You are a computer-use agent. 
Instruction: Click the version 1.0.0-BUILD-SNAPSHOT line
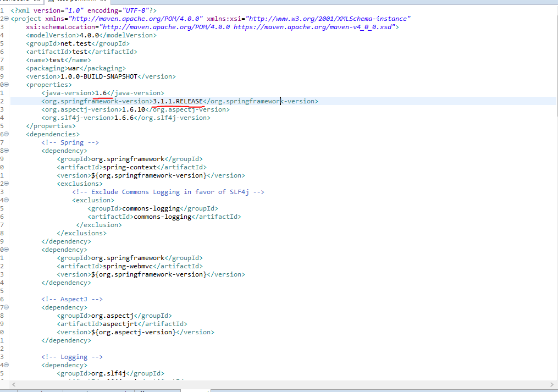click(x=101, y=76)
